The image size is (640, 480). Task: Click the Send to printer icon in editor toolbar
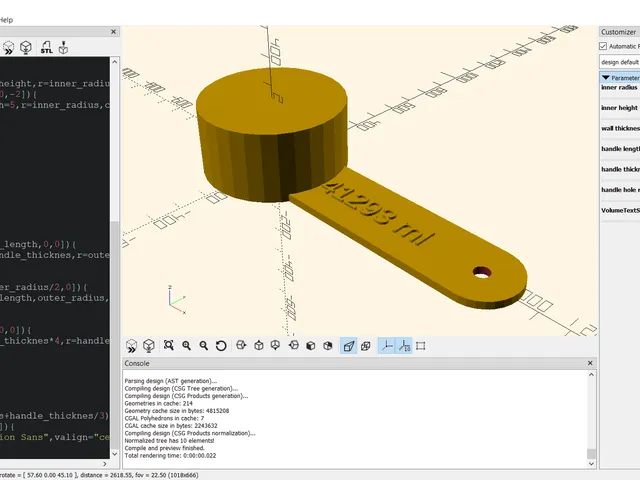point(63,47)
